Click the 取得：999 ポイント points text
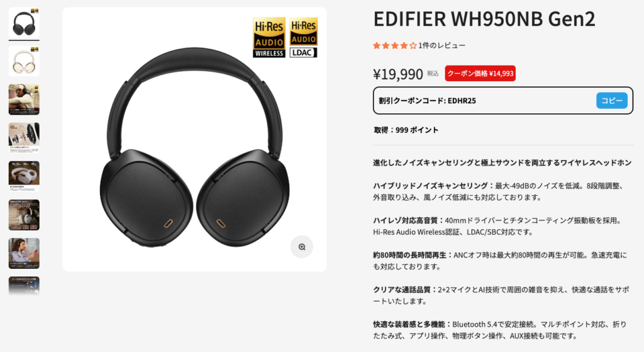Viewport: 644px width, 352px height. 406,130
